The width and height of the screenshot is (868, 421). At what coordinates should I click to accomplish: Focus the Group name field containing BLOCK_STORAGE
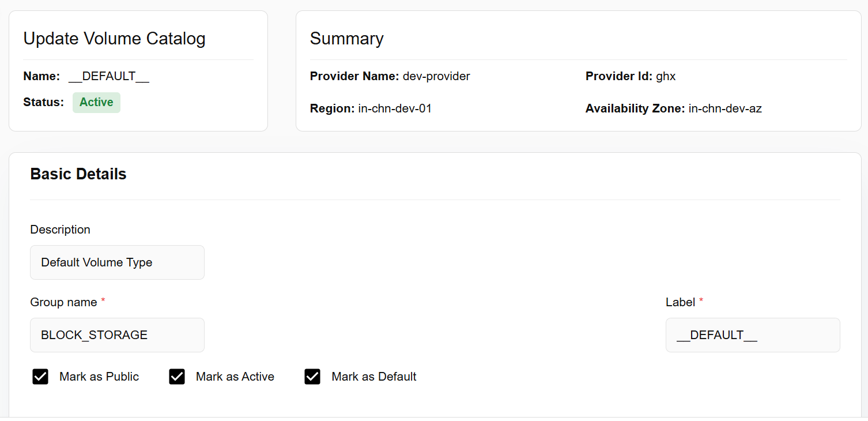117,335
